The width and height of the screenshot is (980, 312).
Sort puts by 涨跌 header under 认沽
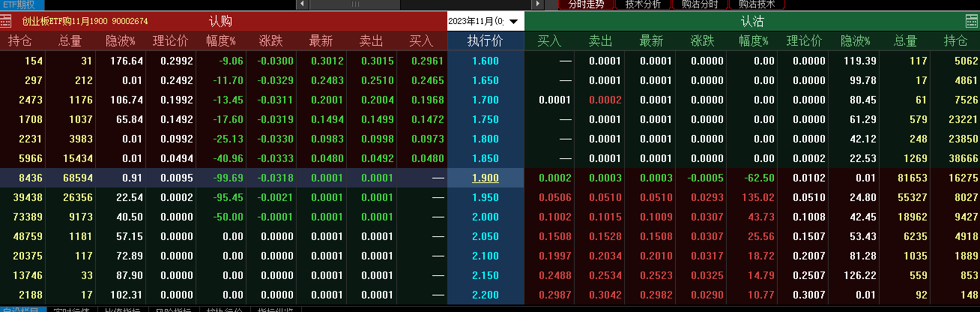click(x=702, y=40)
